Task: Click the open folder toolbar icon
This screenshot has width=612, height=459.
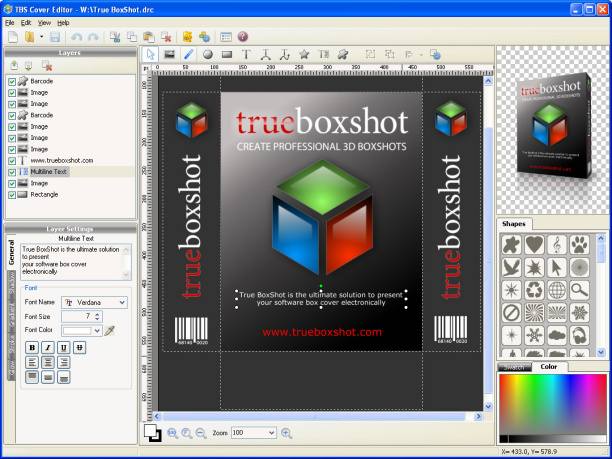Action: [x=30, y=37]
